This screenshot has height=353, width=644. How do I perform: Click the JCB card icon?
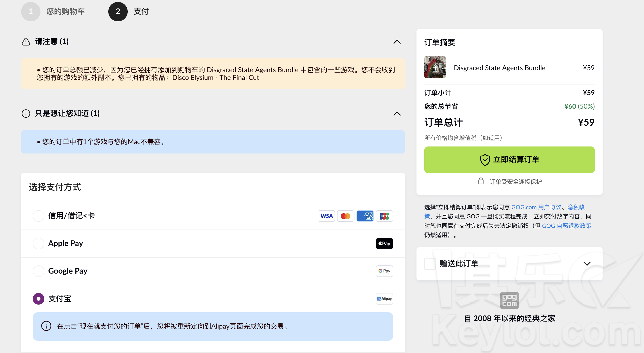[x=384, y=216]
